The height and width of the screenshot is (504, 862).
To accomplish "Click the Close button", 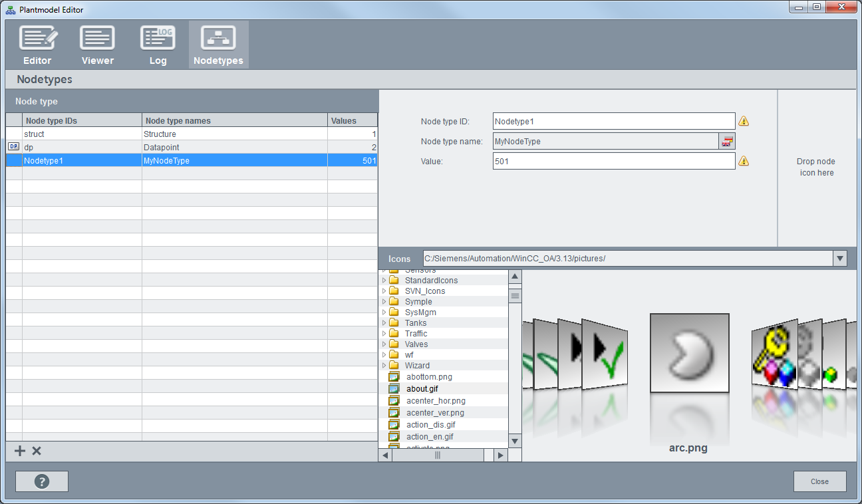I will click(x=819, y=481).
